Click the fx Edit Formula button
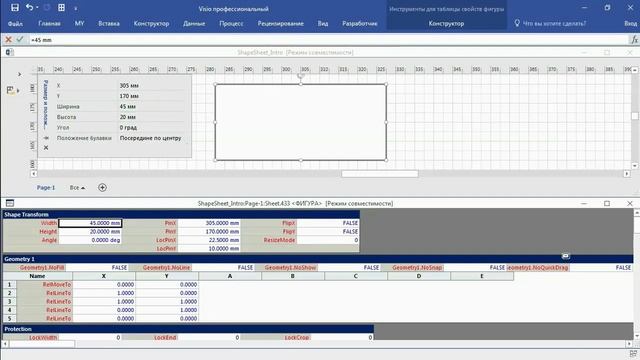 (x=634, y=40)
